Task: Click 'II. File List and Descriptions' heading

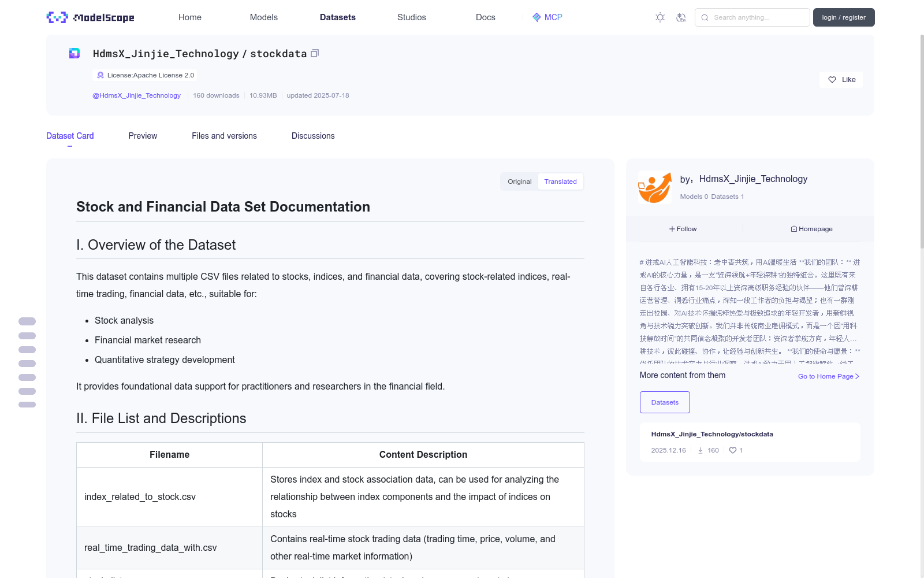Action: click(161, 418)
